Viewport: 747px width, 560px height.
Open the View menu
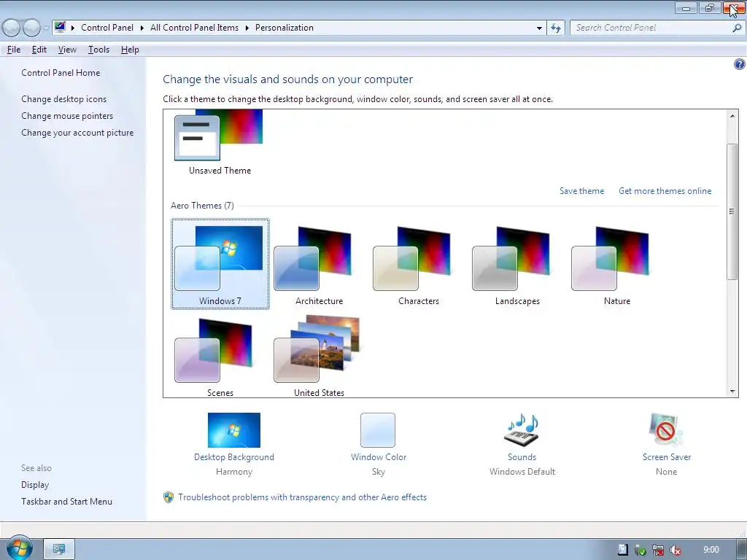coord(67,50)
